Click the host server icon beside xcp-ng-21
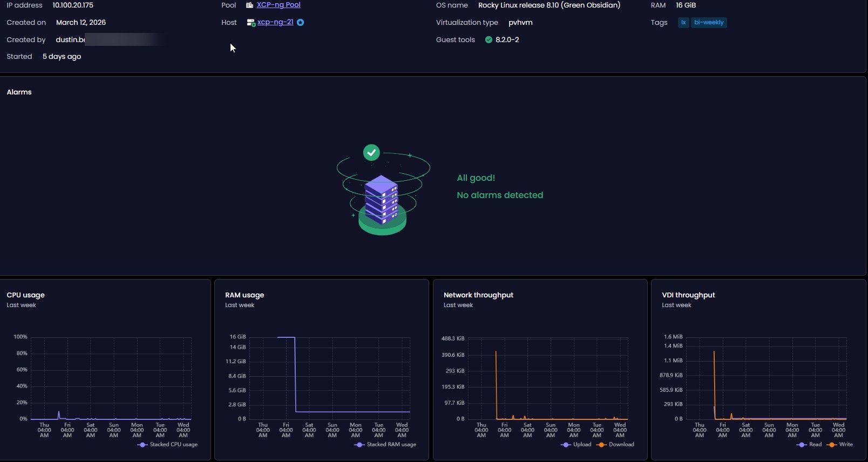This screenshot has width=868, height=462. pos(250,23)
